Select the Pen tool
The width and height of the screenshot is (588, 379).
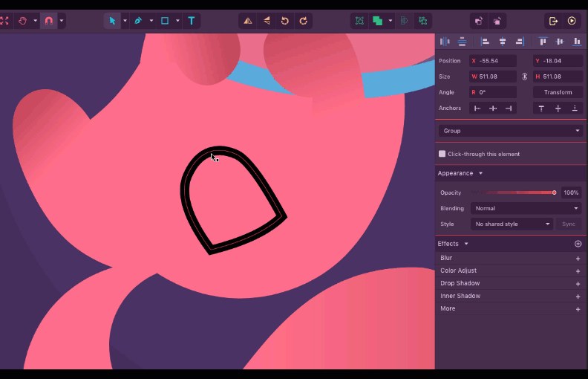[x=138, y=21]
